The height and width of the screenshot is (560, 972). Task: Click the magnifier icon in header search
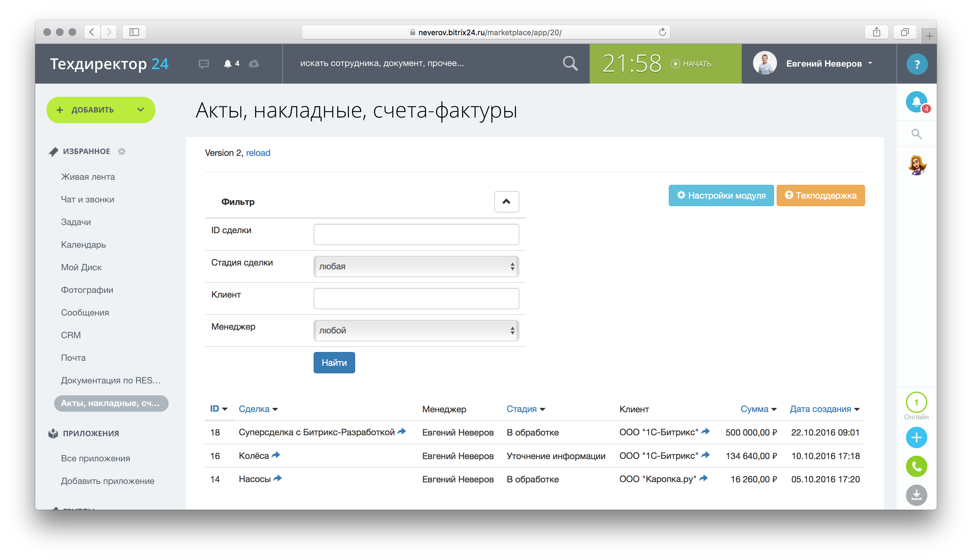tap(570, 63)
